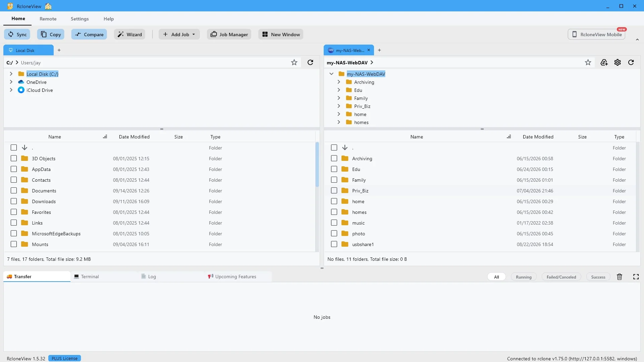Open remote settings gear in the WebDAV pane
Image resolution: width=644 pixels, height=362 pixels.
coord(618,62)
